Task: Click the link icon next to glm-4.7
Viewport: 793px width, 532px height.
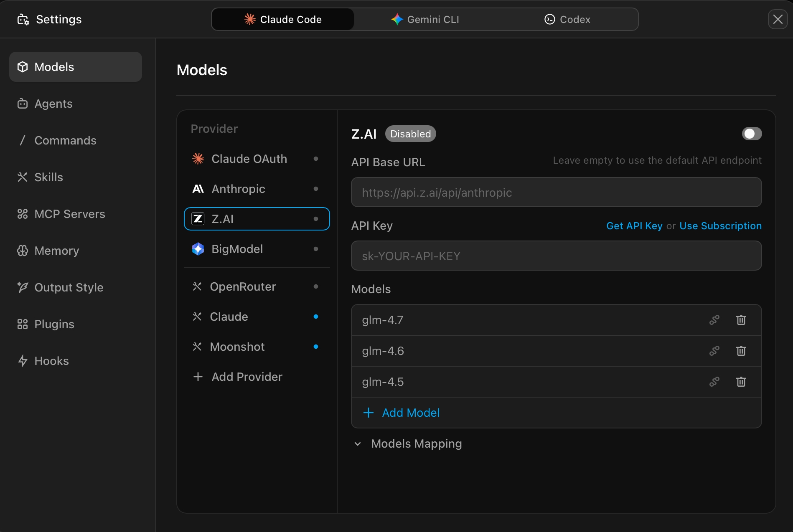Action: [x=714, y=320]
